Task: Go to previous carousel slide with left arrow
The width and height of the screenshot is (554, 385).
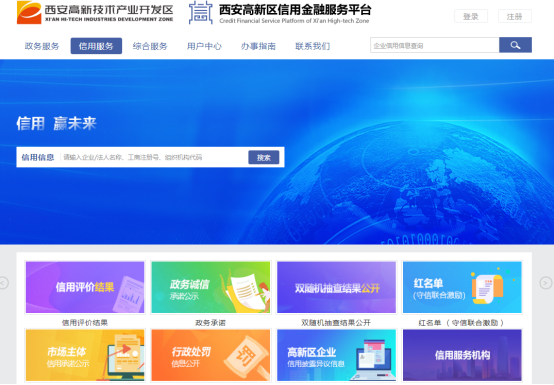Action: click(3, 283)
